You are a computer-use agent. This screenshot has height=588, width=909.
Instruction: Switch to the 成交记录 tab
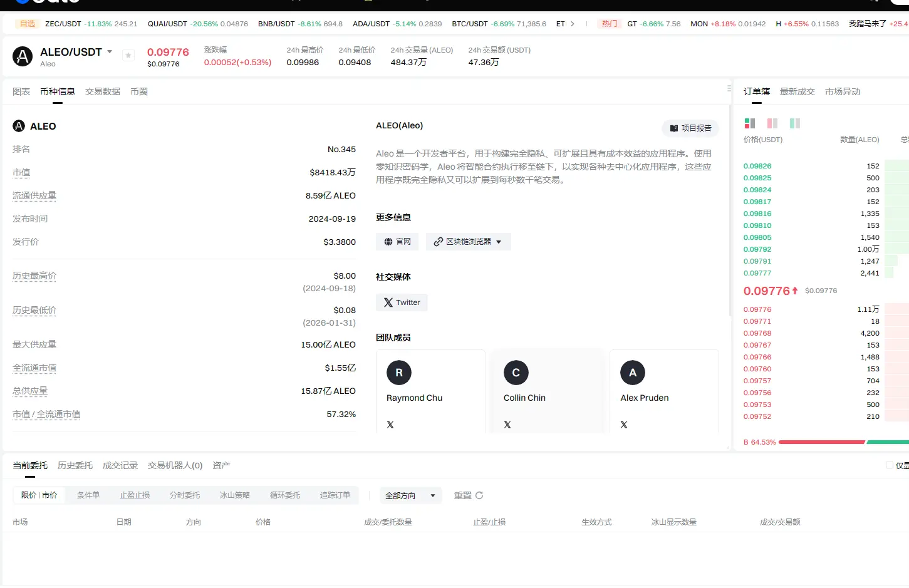[120, 465]
